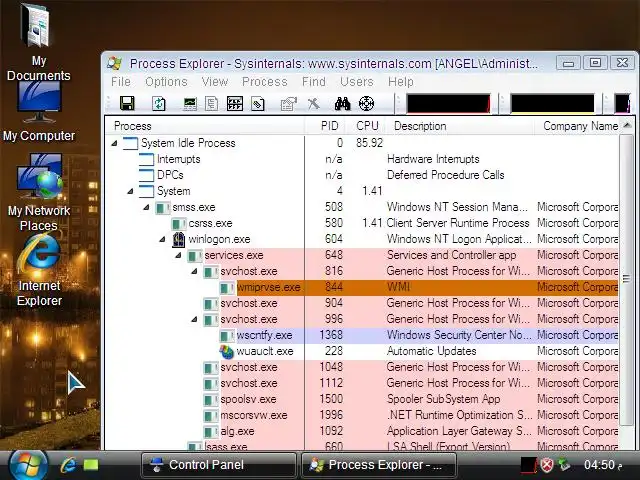The width and height of the screenshot is (640, 480).
Task: Click the Save toolbar icon
Action: [127, 104]
